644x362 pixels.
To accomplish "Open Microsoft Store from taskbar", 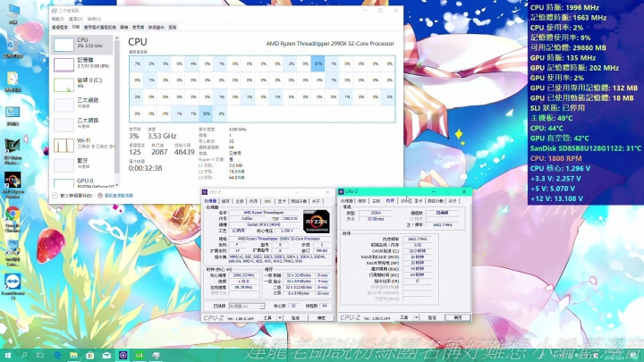I will (90, 355).
